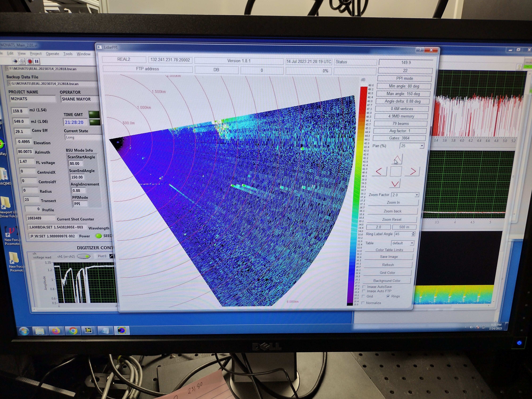Click the LabVIEW Run arrow icon
Viewport: 532px width, 399px height.
(15, 61)
